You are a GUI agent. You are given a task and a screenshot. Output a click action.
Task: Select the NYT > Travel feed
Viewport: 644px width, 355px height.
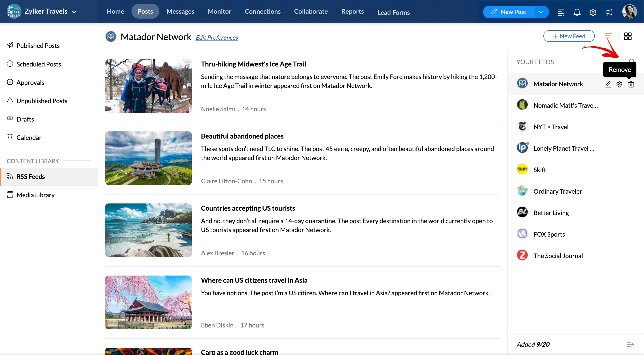click(x=576, y=127)
